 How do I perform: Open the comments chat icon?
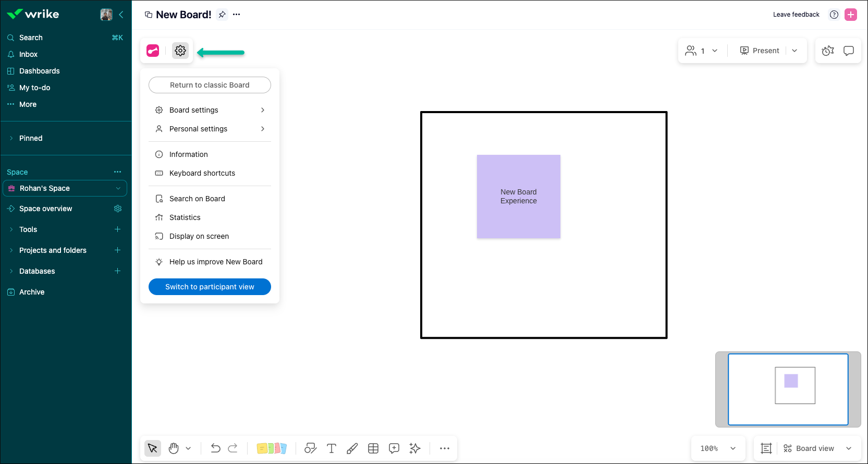[x=849, y=51]
